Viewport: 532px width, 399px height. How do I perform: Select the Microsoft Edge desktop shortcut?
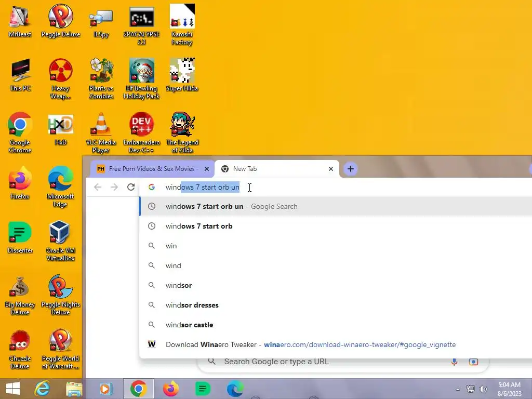61,187
